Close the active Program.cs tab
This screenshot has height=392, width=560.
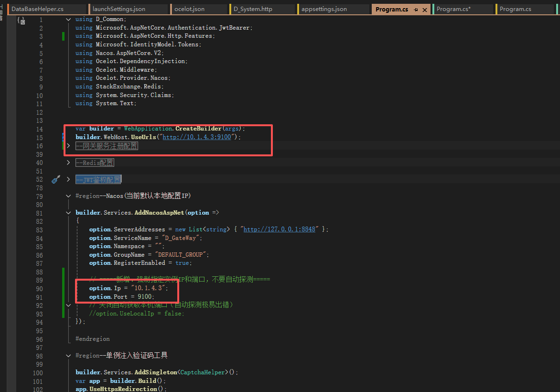click(425, 10)
